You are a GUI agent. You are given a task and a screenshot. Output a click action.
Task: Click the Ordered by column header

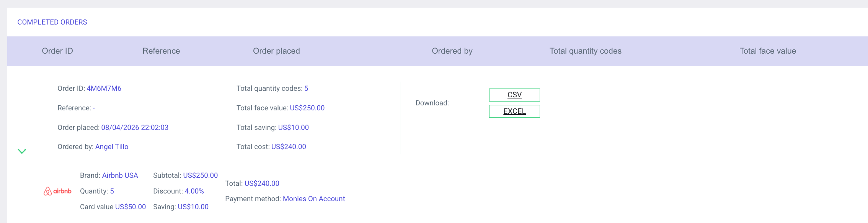[x=452, y=51]
